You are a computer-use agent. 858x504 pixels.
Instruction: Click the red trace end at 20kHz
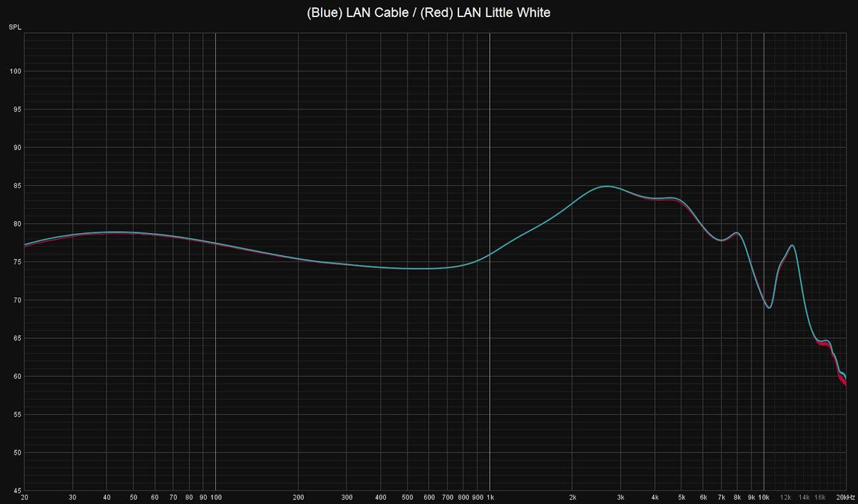(x=845, y=385)
